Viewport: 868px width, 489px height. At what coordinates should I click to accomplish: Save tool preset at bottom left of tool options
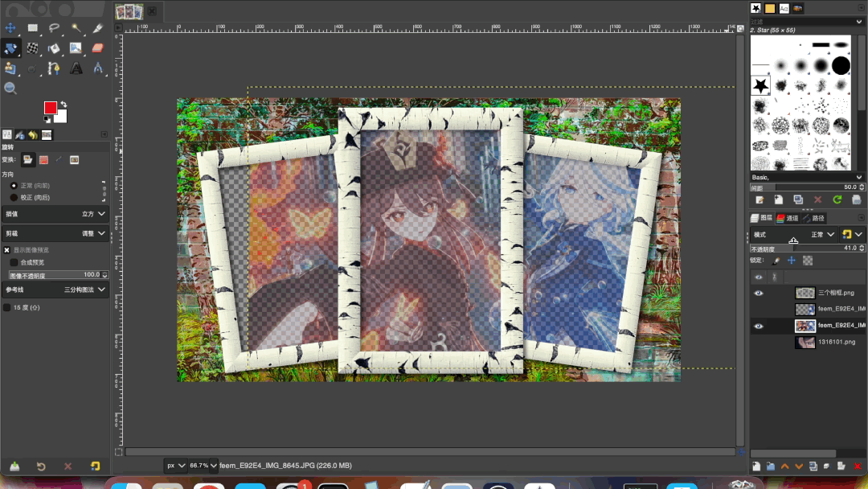14,466
